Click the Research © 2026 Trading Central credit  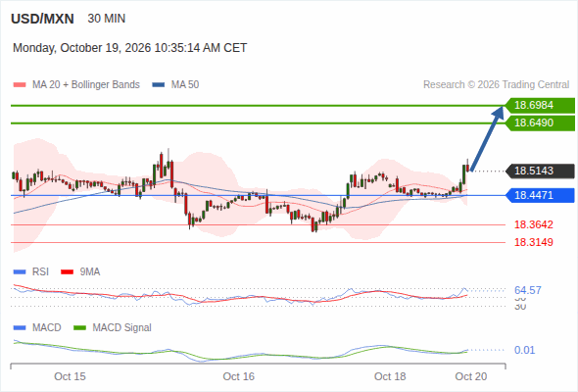[x=496, y=85]
